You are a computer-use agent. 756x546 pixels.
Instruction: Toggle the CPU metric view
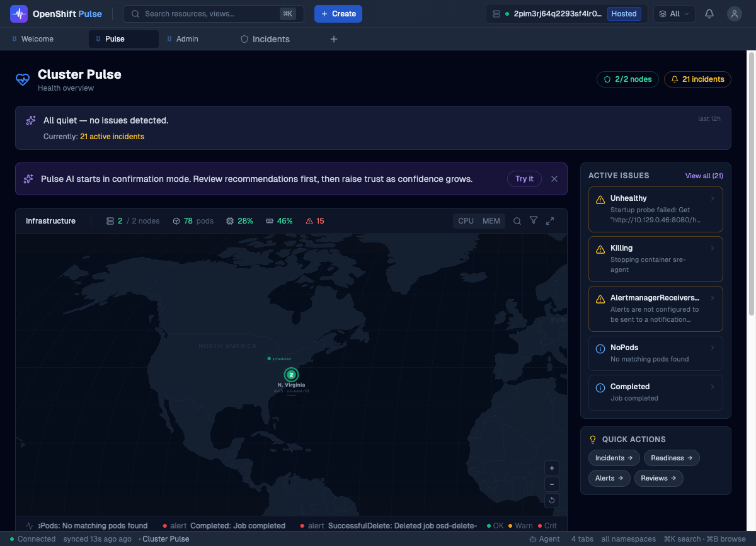click(x=466, y=221)
